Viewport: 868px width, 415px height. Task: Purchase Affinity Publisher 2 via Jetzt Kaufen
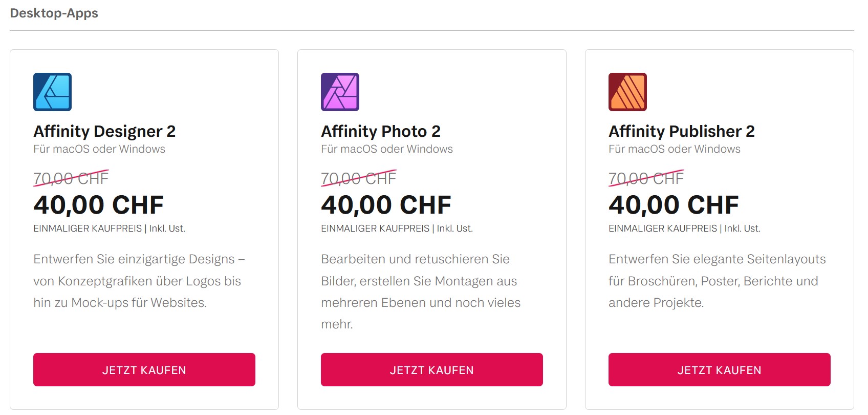pos(719,369)
